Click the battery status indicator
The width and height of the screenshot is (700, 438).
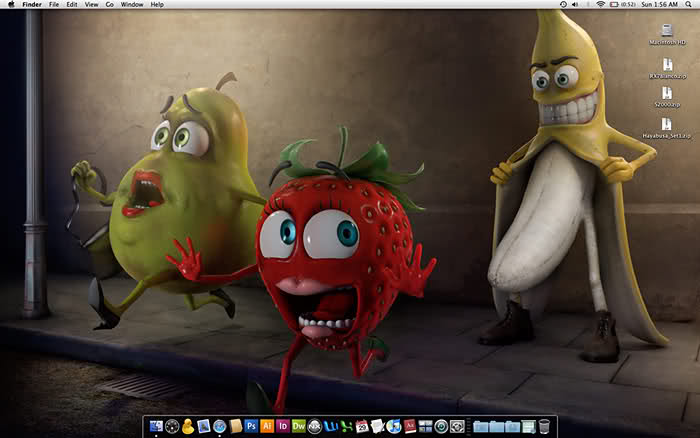(x=622, y=4)
